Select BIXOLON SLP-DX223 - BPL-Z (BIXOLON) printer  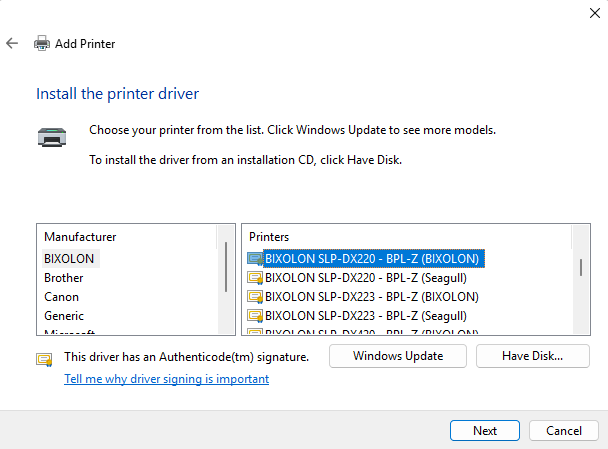[x=372, y=297]
